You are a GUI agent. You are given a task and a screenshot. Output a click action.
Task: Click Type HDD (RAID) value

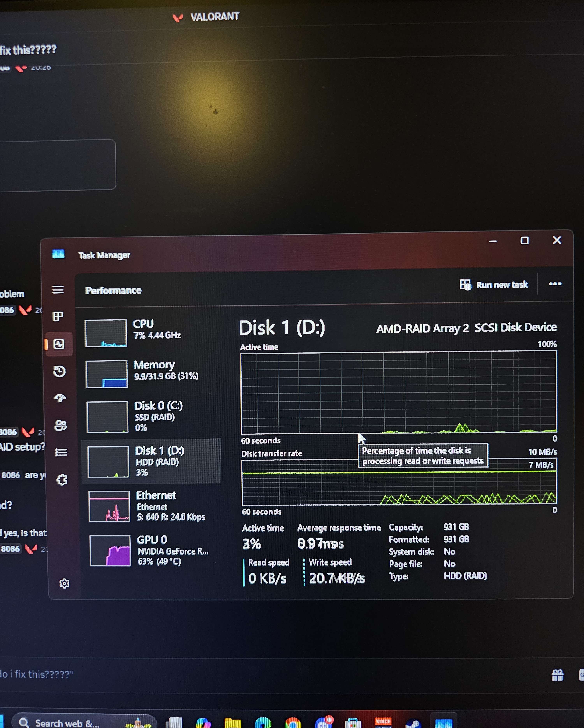coord(465,576)
